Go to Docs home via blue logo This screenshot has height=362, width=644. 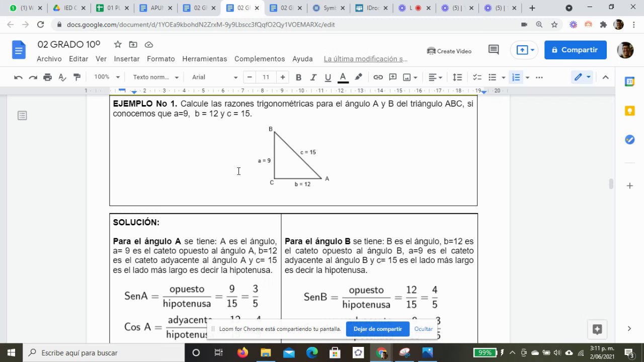pyautogui.click(x=19, y=50)
